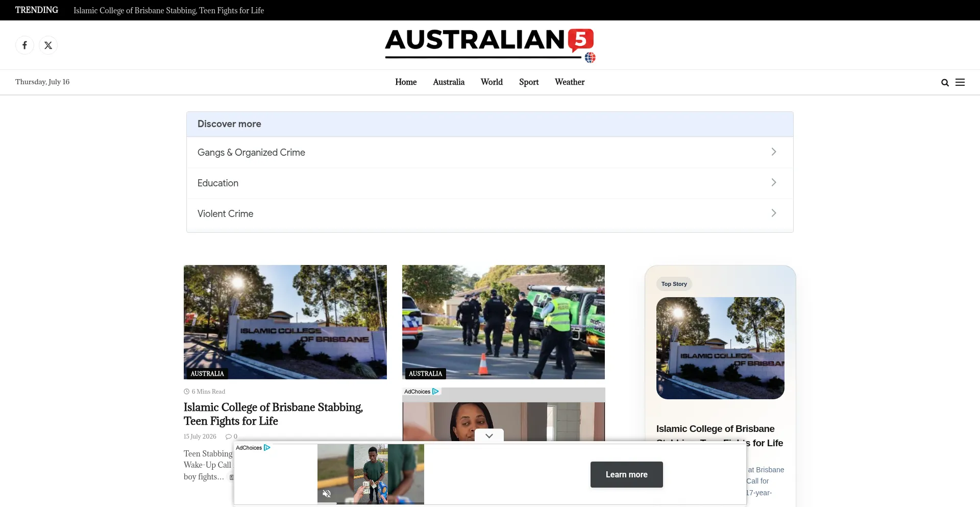Viewport: 980px width, 507px height.
Task: Open the police officers scene thumbnail
Action: (x=503, y=322)
